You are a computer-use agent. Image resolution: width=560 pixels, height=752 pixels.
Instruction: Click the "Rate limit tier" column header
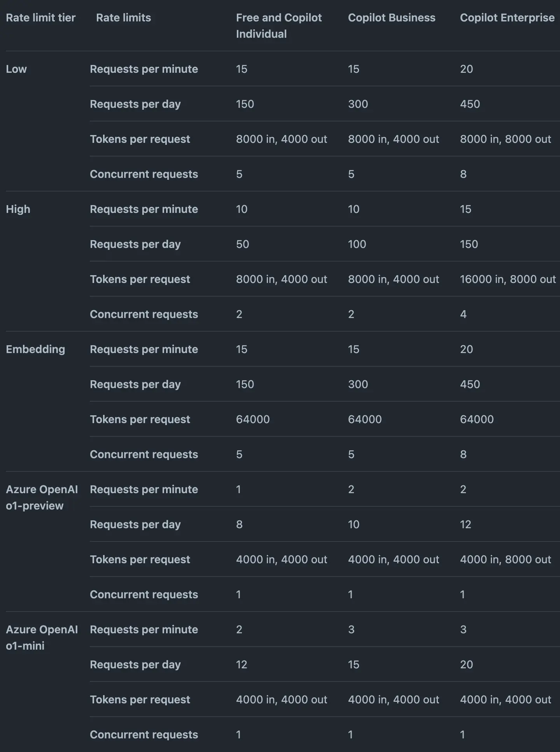40,18
